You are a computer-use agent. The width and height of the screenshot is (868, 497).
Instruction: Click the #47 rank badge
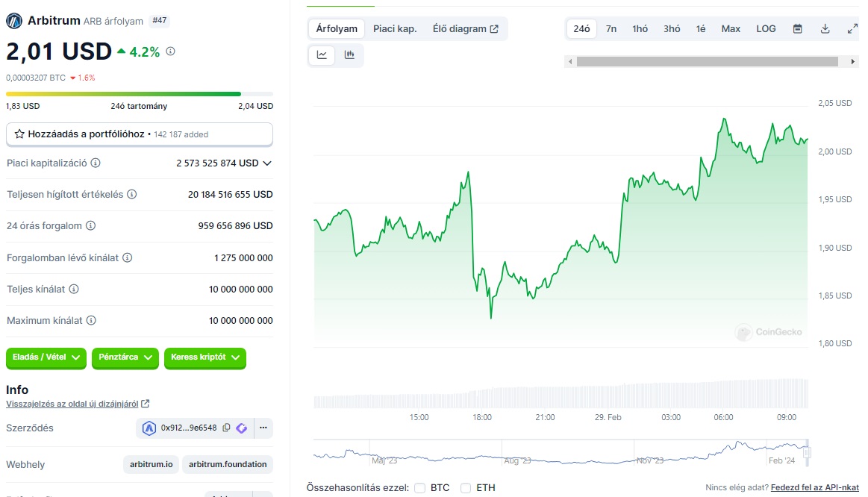click(x=160, y=20)
